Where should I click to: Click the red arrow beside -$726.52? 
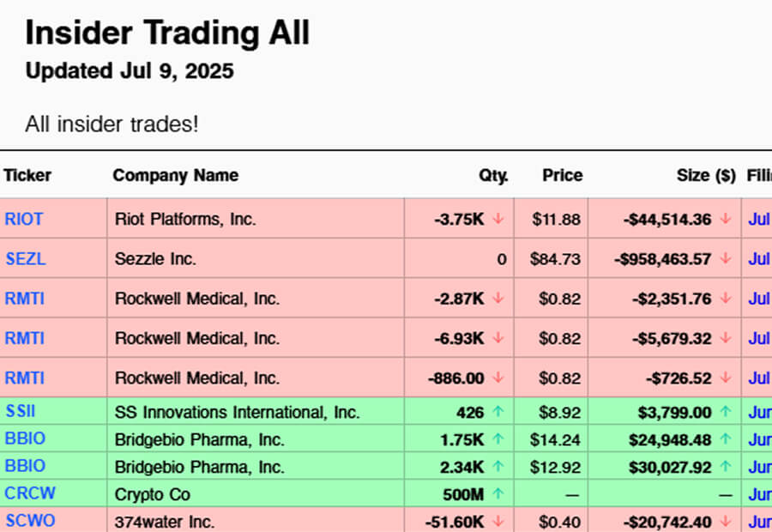[x=726, y=378]
